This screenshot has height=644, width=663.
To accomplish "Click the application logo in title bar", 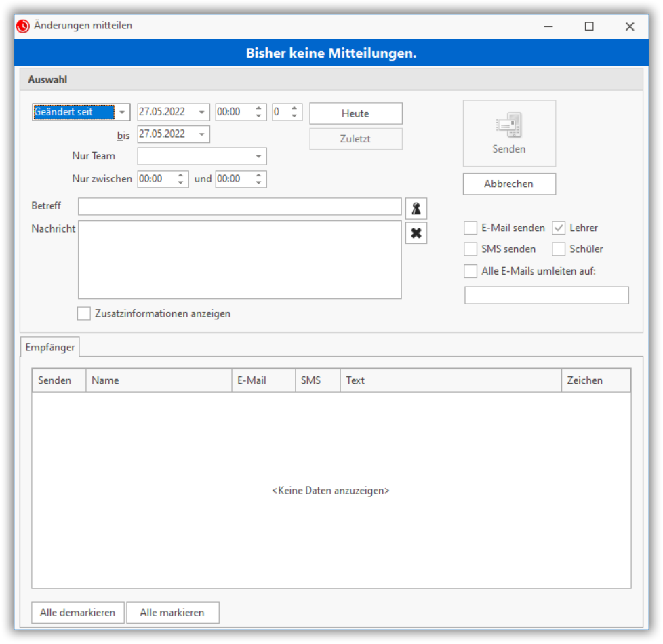I will pyautogui.click(x=23, y=26).
